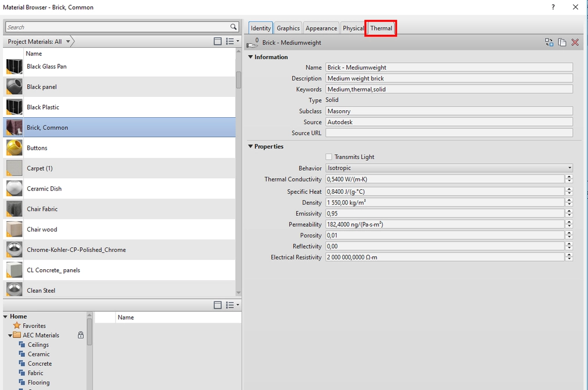Switch to the Identity tab
The width and height of the screenshot is (588, 390).
260,27
